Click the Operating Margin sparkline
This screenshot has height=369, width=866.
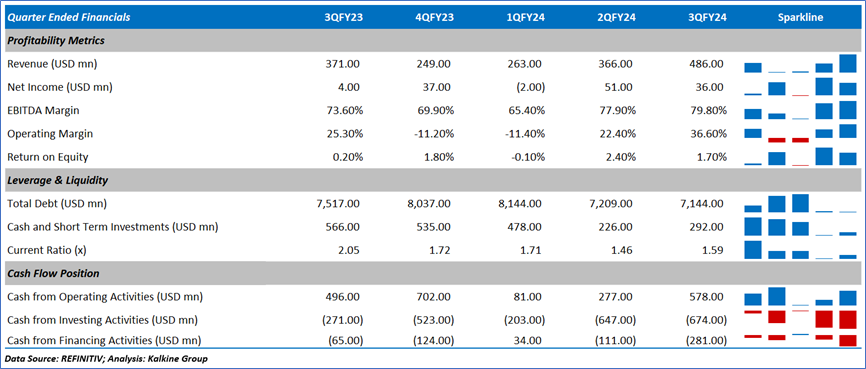tap(800, 133)
